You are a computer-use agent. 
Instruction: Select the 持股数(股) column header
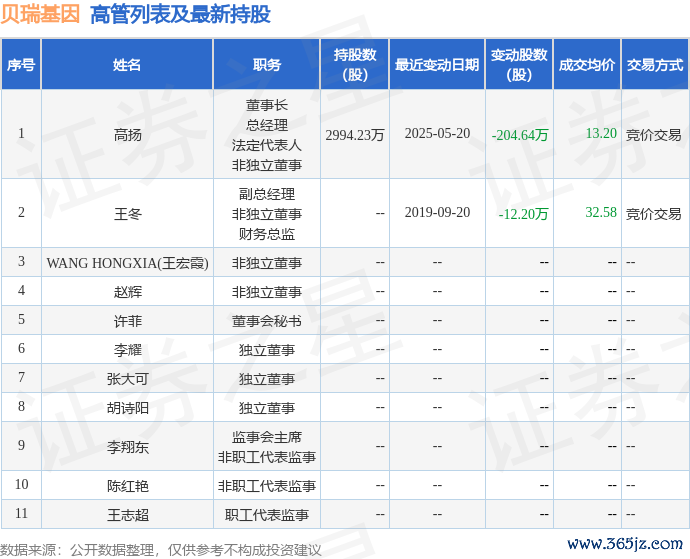click(355, 65)
